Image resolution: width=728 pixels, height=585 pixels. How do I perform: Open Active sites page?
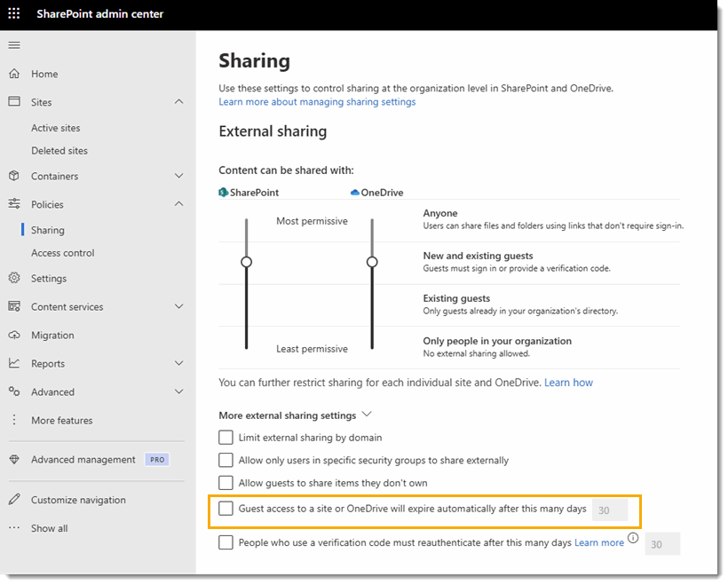point(56,128)
